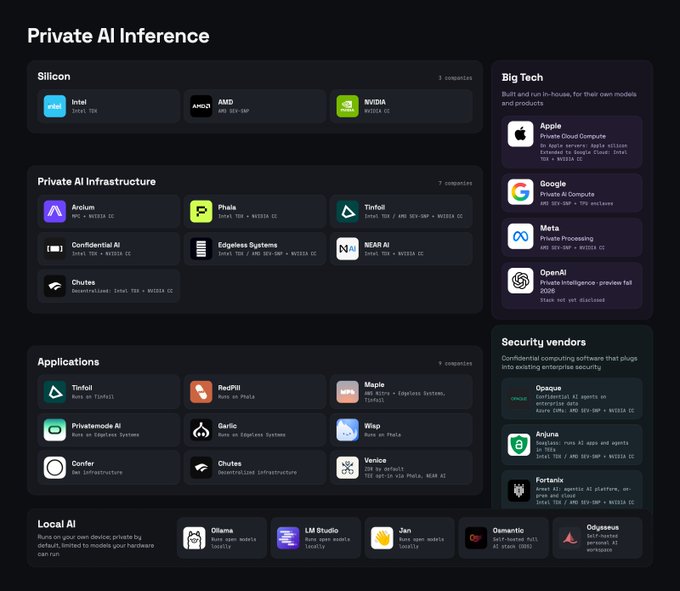Viewport: 680px width, 591px height.
Task: Select the Confer circle logo icon
Action: [55, 467]
